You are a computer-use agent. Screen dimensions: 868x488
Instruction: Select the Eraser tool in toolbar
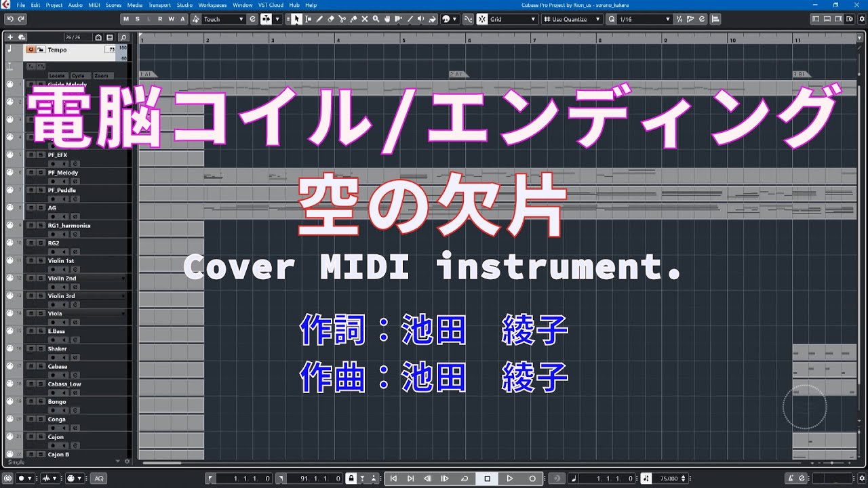pos(330,19)
